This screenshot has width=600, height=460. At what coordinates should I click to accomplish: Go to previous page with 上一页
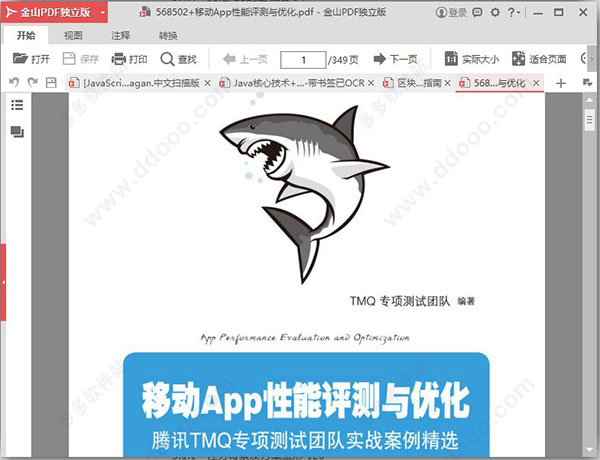[x=245, y=59]
